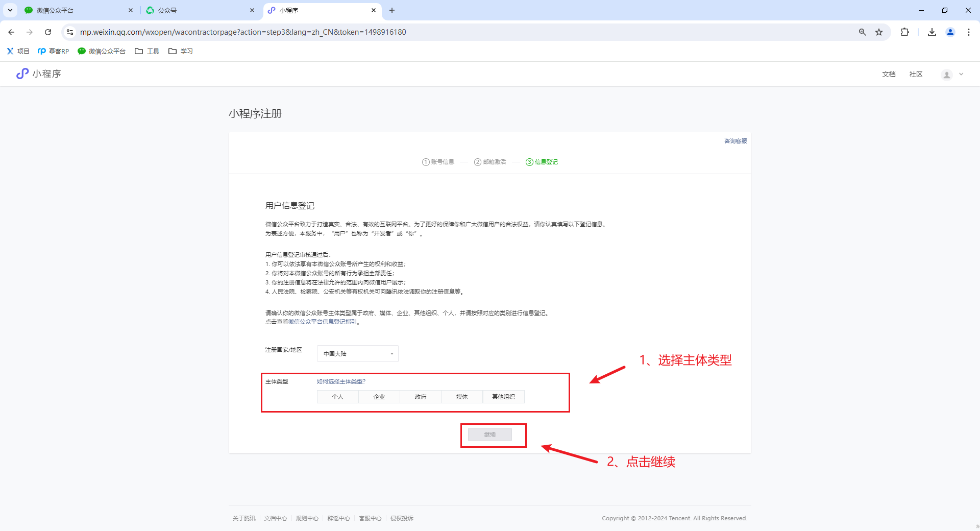Click the 继续 button
980x531 pixels.
click(490, 435)
